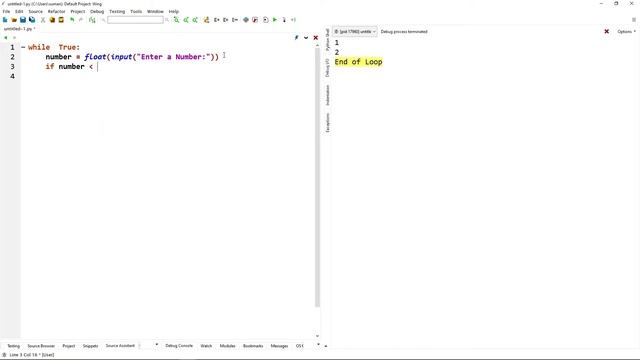640x360 pixels.
Task: Open the editor options dropdown chevron
Action: coord(306,38)
